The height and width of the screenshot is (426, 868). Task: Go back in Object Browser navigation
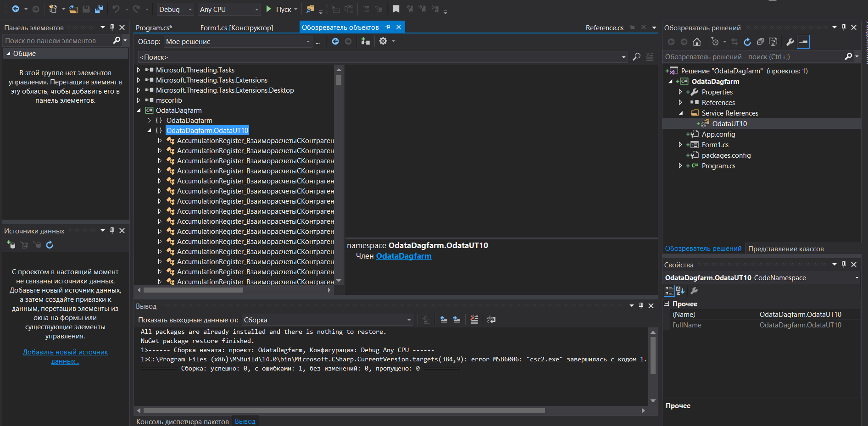point(335,41)
